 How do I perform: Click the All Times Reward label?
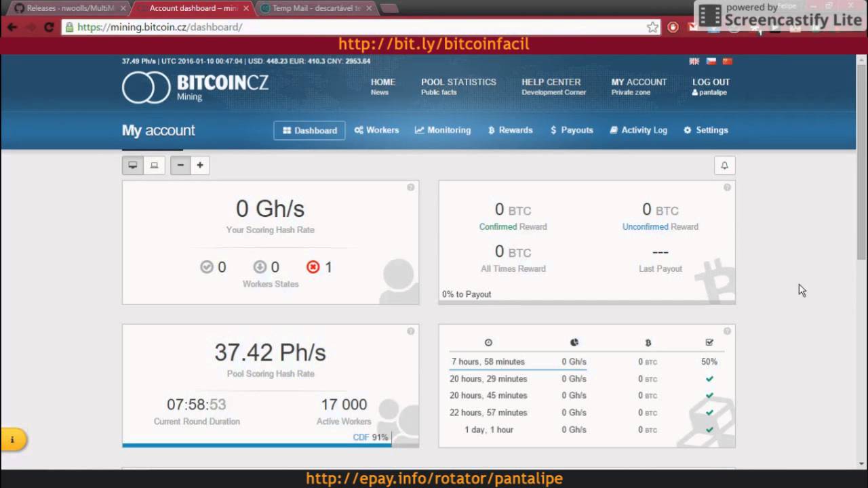coord(513,269)
